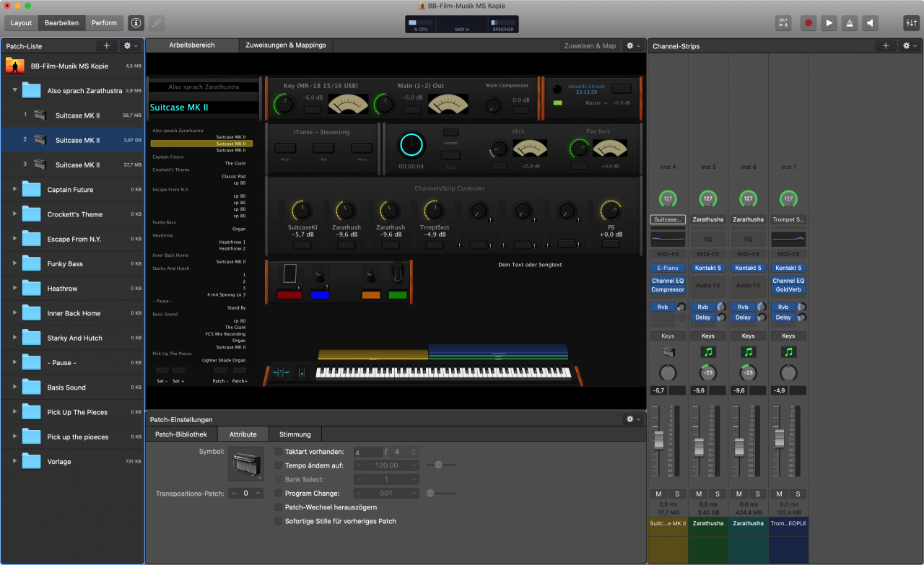Expand the Crockett's Theme set

(14, 214)
